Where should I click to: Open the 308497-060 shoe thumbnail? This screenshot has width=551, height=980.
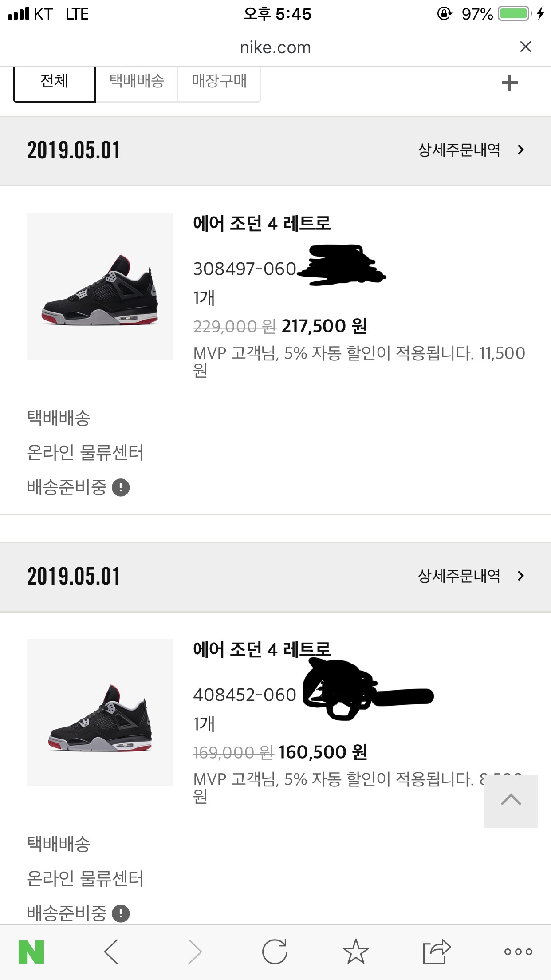coord(100,286)
